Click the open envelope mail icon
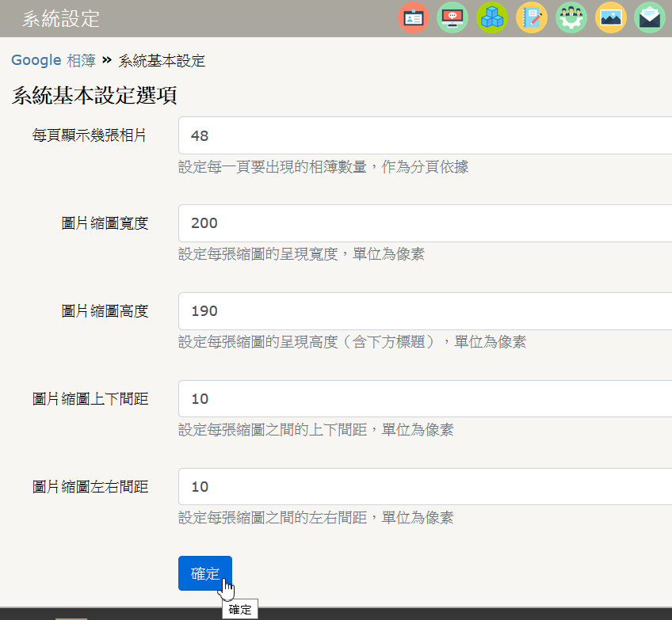The width and height of the screenshot is (672, 620). (x=650, y=17)
